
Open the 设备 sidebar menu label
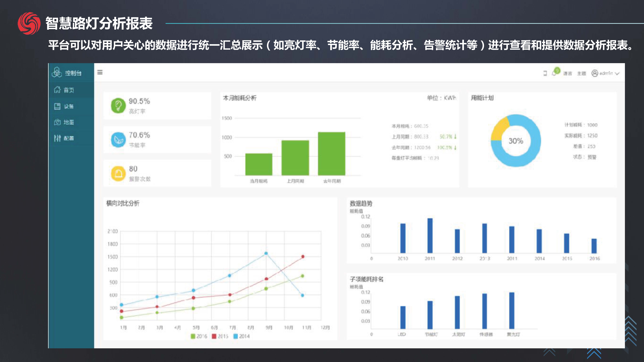click(69, 106)
